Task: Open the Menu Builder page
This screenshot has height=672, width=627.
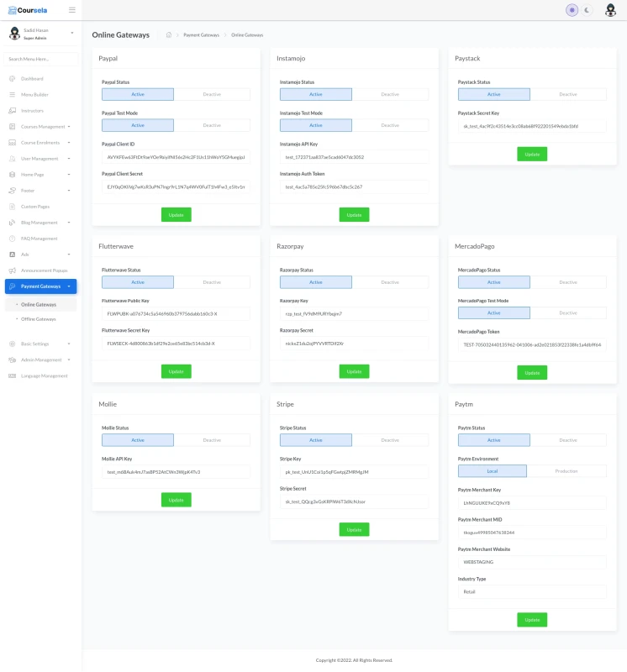Action: (34, 95)
